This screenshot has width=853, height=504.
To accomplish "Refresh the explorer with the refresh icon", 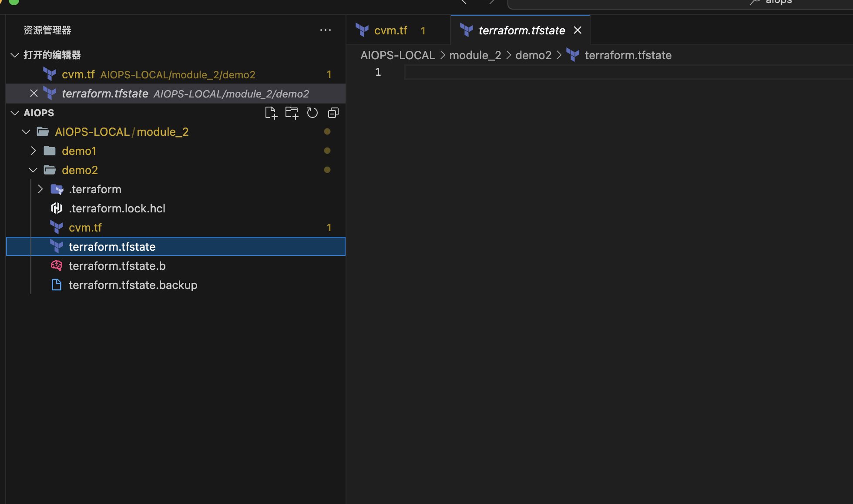I will (x=312, y=113).
